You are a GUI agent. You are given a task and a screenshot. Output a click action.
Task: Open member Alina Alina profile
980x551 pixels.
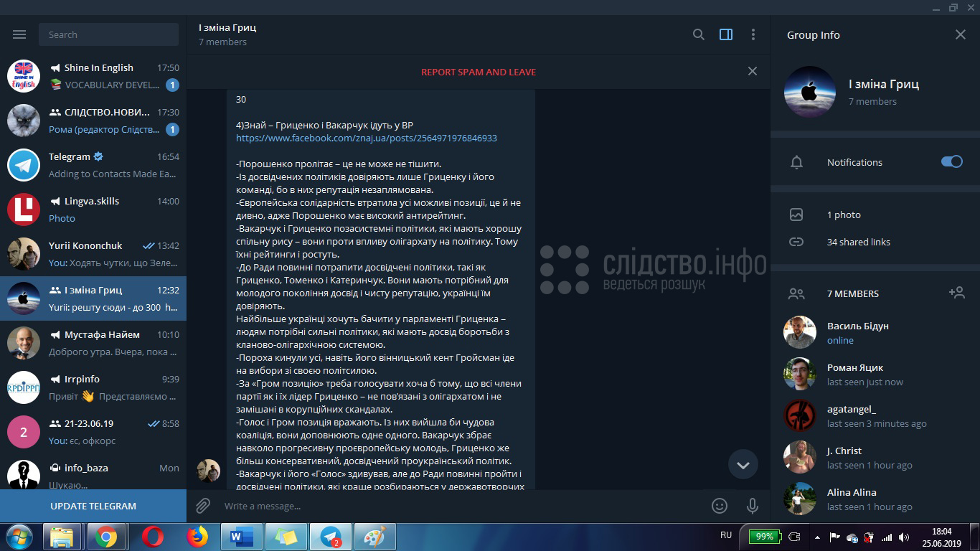pyautogui.click(x=875, y=499)
